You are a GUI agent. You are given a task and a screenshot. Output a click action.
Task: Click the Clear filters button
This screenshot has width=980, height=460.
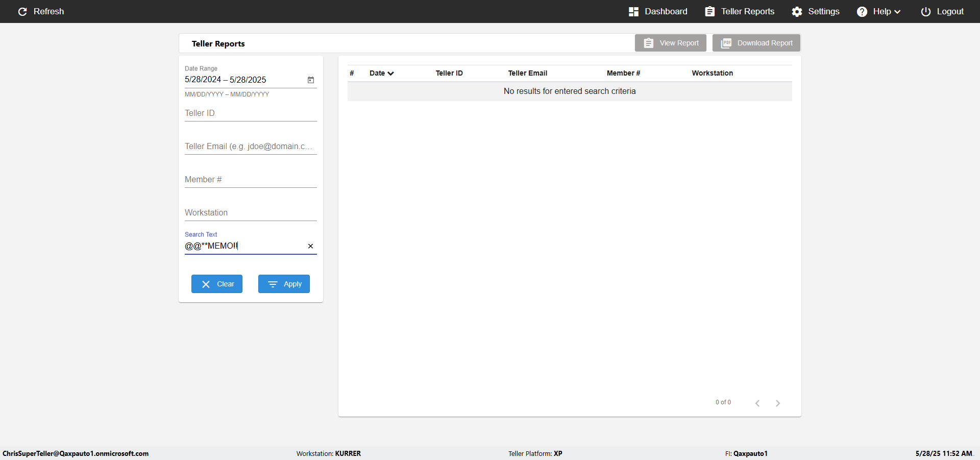click(217, 284)
